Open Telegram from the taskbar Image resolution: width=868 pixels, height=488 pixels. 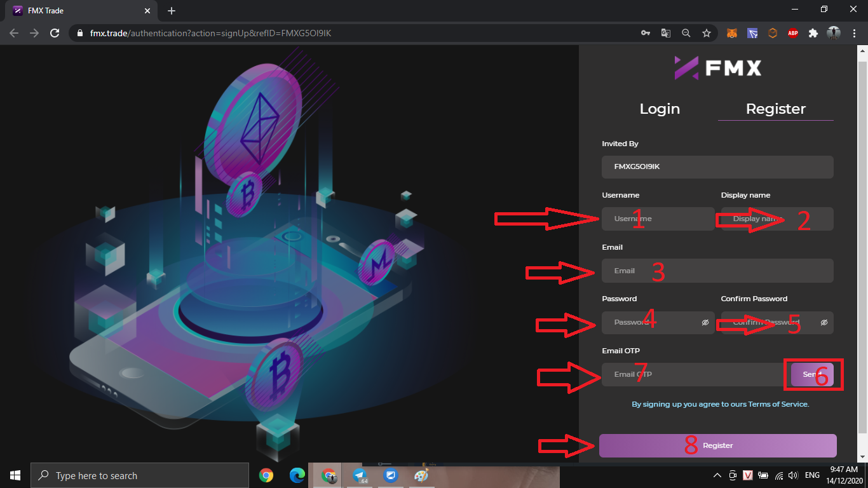(360, 475)
